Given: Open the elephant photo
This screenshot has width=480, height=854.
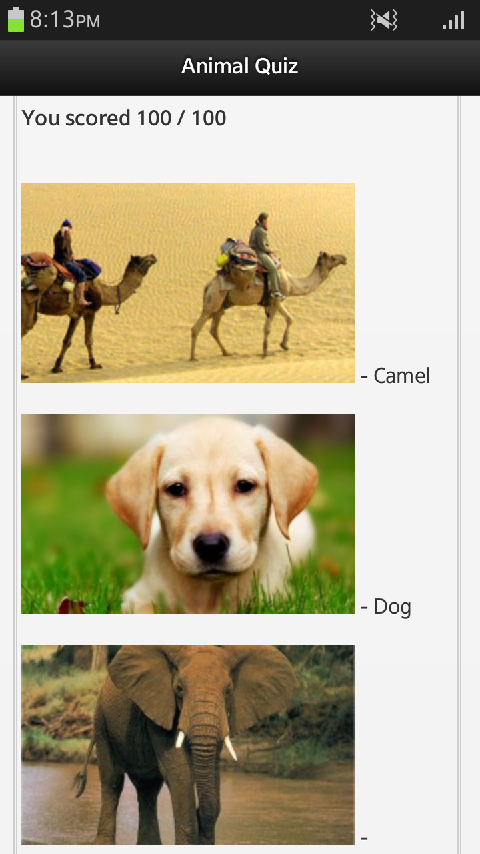Looking at the screenshot, I should coord(188,745).
